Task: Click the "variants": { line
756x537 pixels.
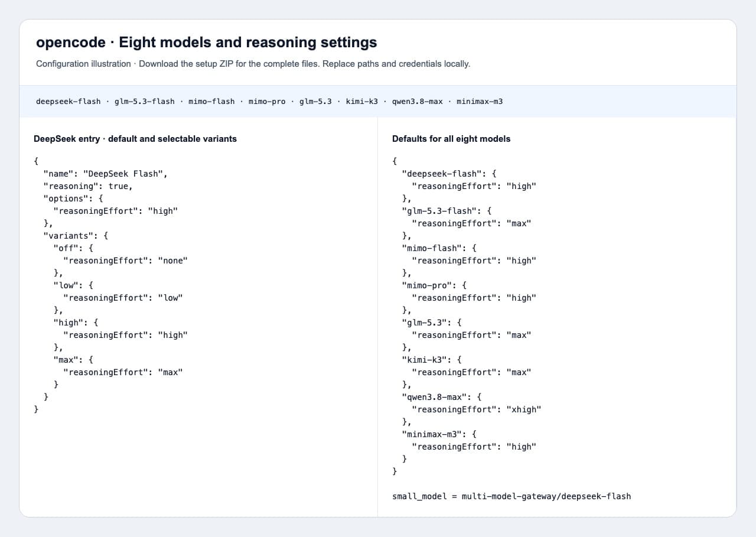Action: coord(76,236)
